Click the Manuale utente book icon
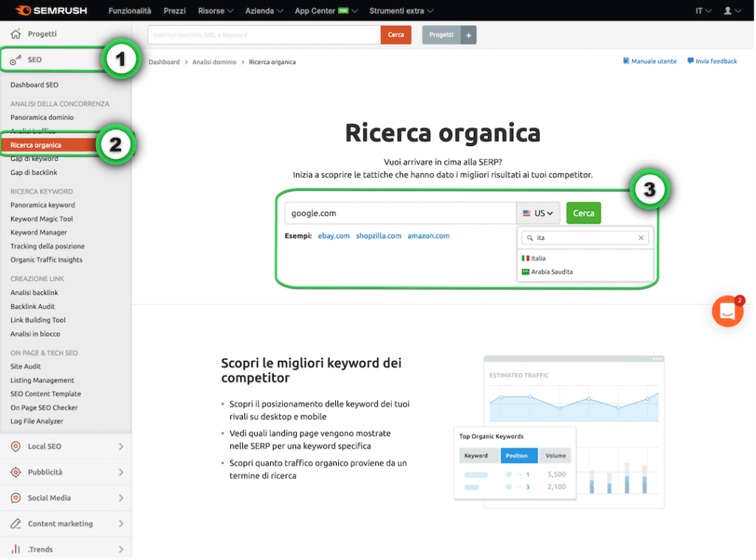The width and height of the screenshot is (756, 560). point(626,61)
